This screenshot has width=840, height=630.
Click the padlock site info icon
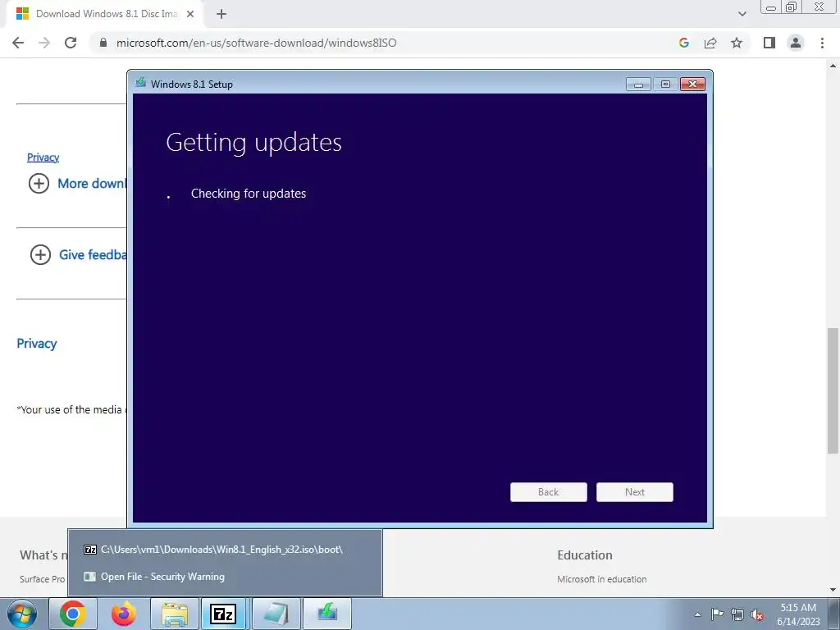pos(103,43)
